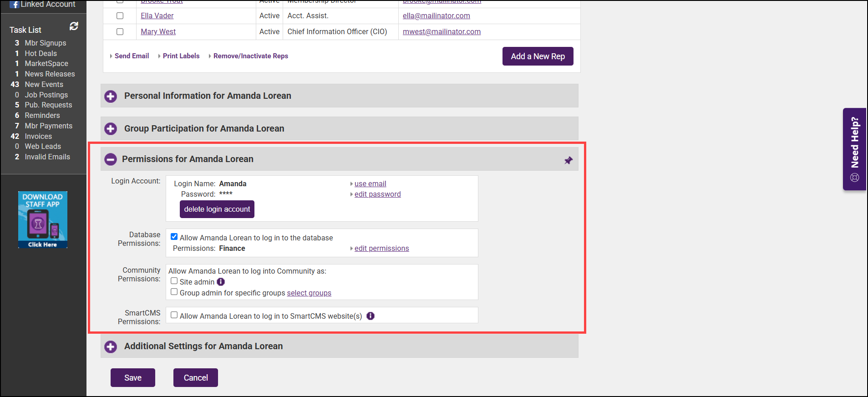Click the Task List refresh icon
This screenshot has width=868, height=397.
point(74,26)
